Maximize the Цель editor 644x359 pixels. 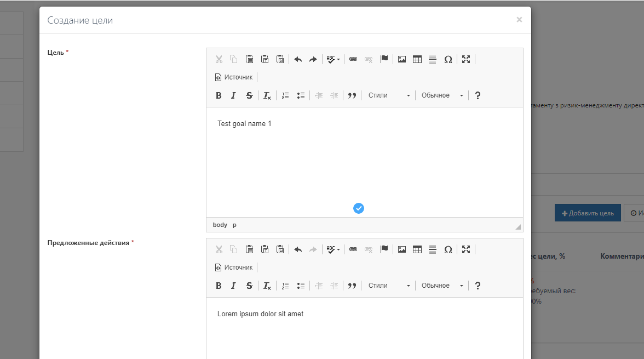pyautogui.click(x=465, y=59)
